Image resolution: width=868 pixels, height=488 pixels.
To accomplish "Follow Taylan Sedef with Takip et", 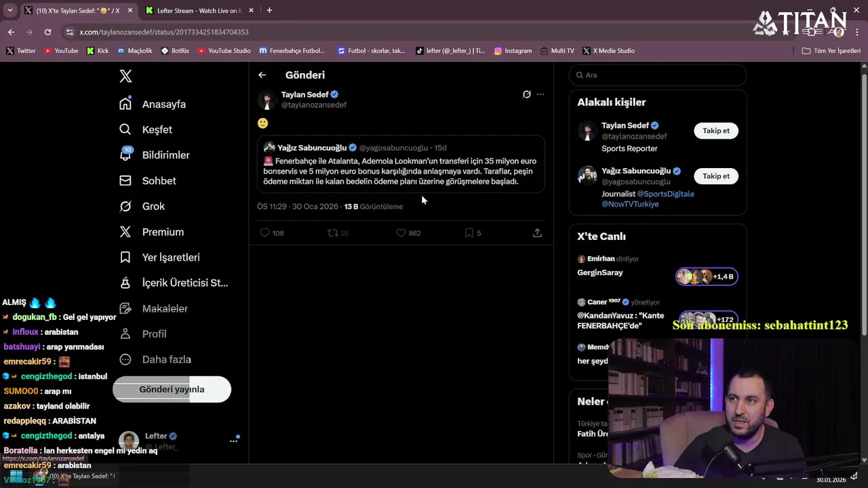I will pos(716,131).
